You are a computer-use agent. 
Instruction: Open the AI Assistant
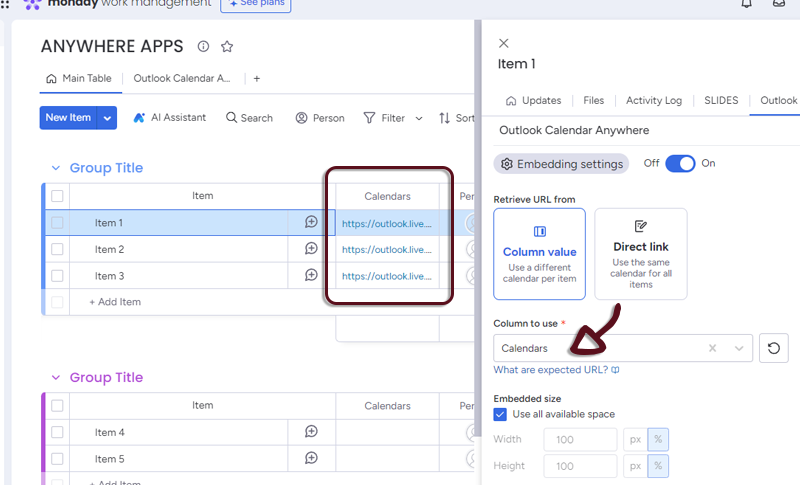coord(169,118)
